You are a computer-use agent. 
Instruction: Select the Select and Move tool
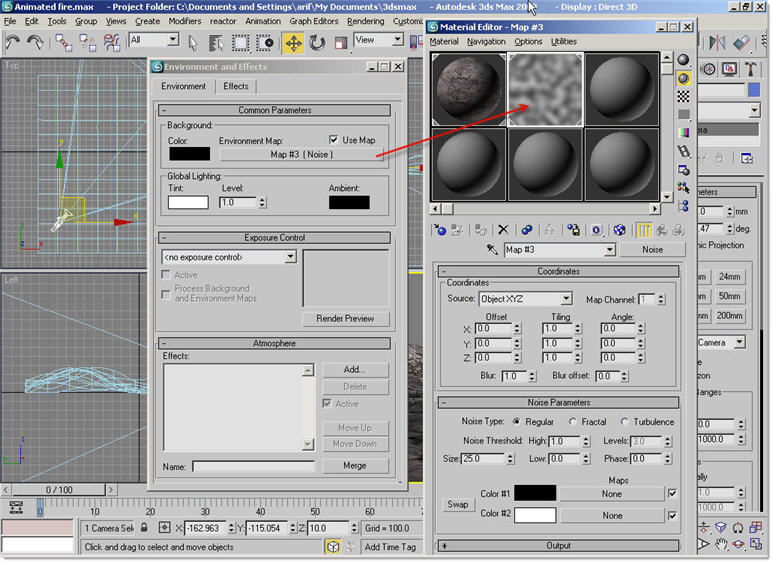coord(293,42)
